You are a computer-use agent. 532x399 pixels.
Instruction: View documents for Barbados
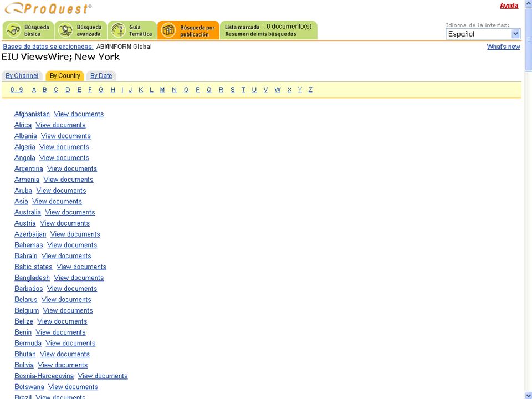click(72, 289)
